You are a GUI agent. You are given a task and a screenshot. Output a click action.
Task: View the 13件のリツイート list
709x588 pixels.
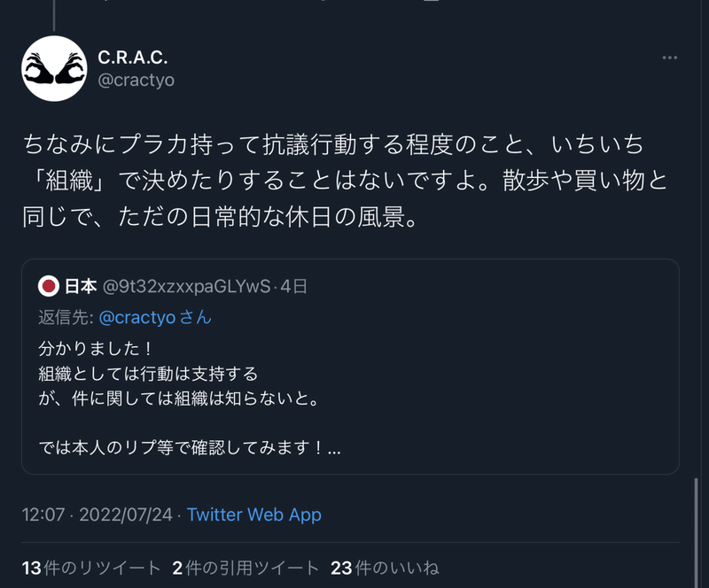coord(91,569)
